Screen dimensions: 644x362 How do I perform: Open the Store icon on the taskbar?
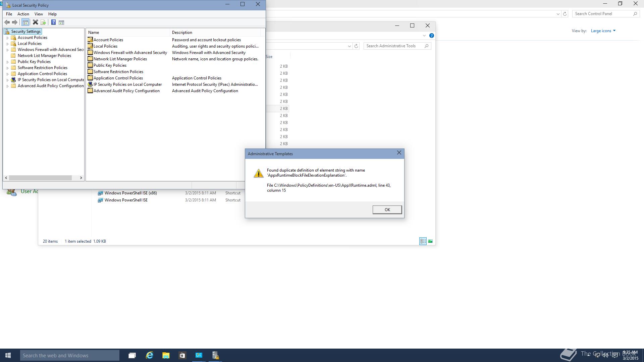coord(182,355)
